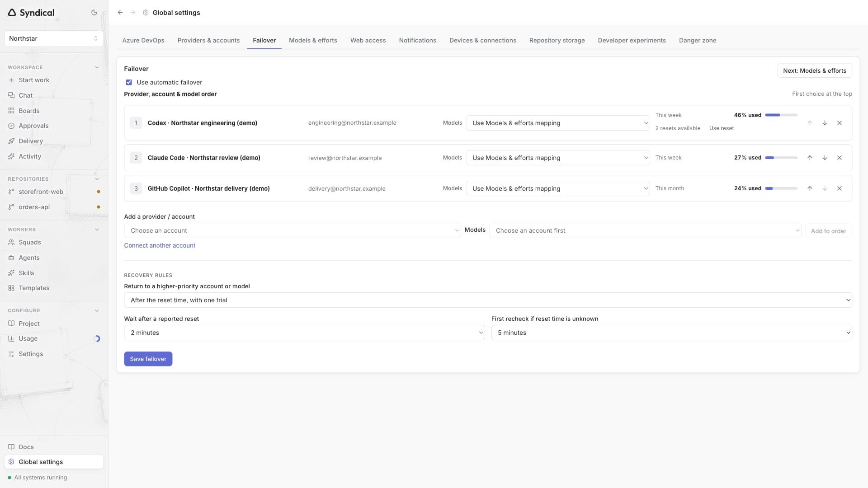Open Return to higher-priority account dropdown

(488, 300)
